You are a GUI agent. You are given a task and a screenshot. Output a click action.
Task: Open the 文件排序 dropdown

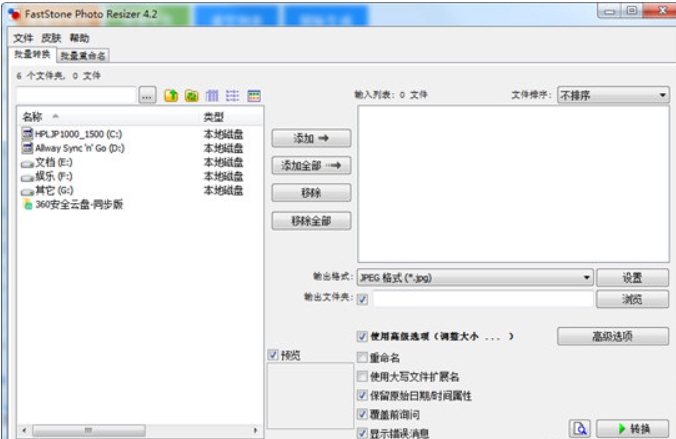point(613,95)
